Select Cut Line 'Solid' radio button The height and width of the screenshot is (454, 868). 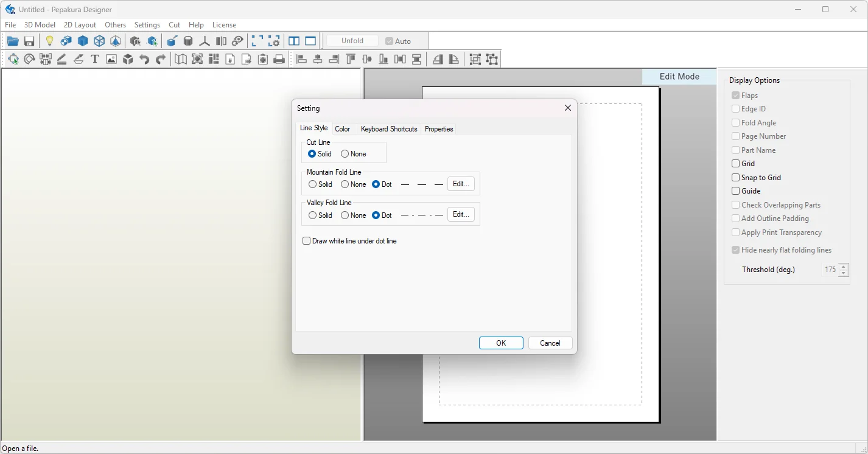(320, 154)
